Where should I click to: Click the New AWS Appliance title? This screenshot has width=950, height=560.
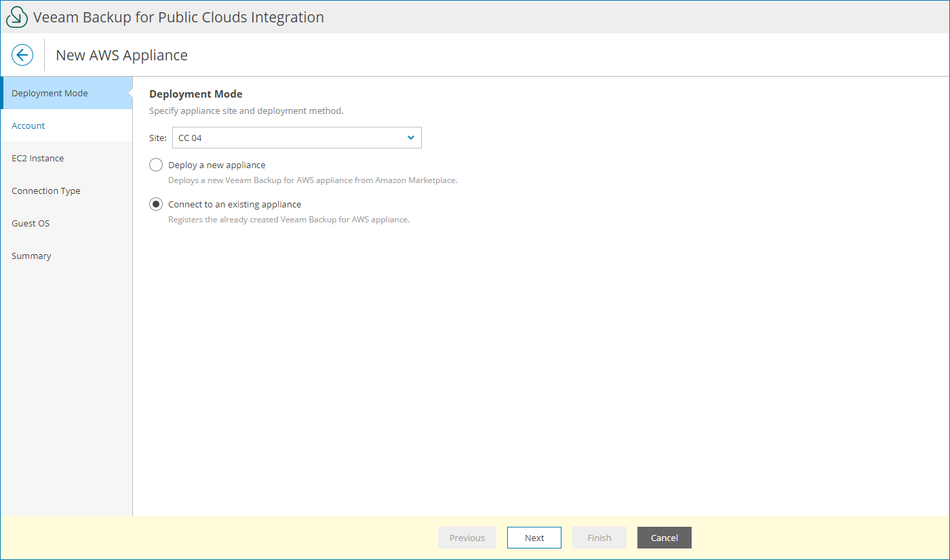click(x=121, y=55)
